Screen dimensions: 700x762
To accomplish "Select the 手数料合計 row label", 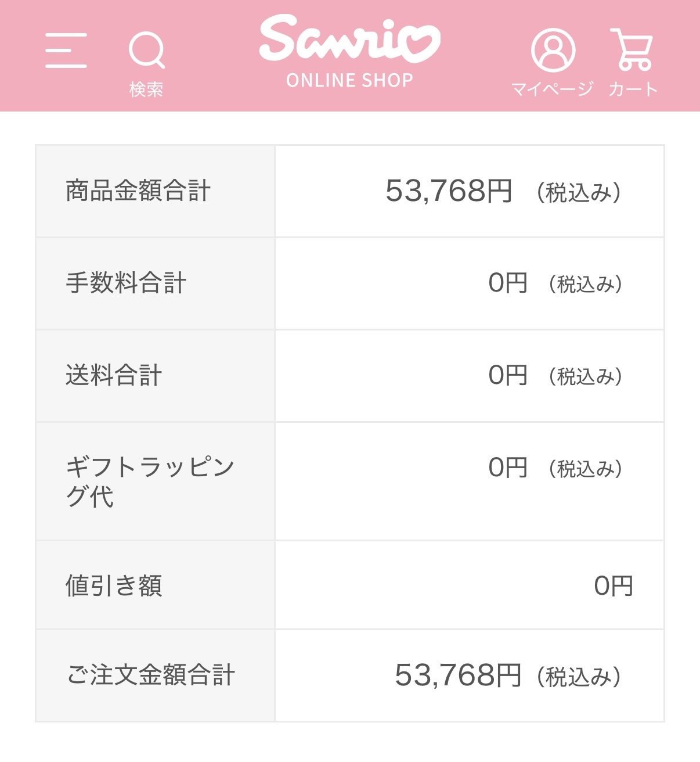I will click(126, 283).
